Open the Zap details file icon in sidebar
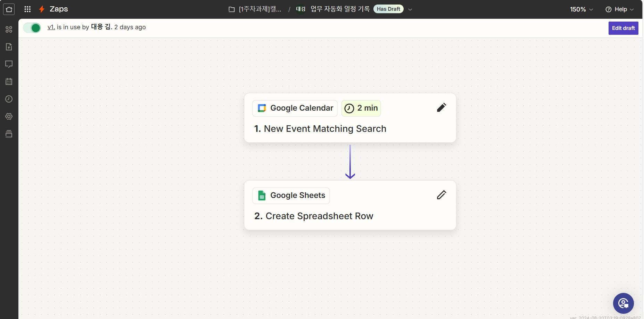Viewport: 644px width, 319px height. [9, 47]
